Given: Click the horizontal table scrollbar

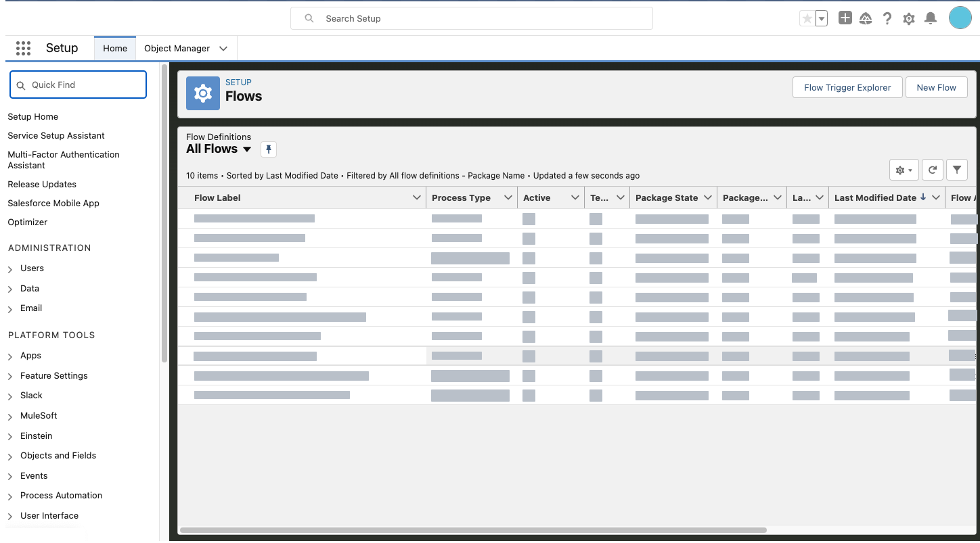Looking at the screenshot, I should click(473, 530).
